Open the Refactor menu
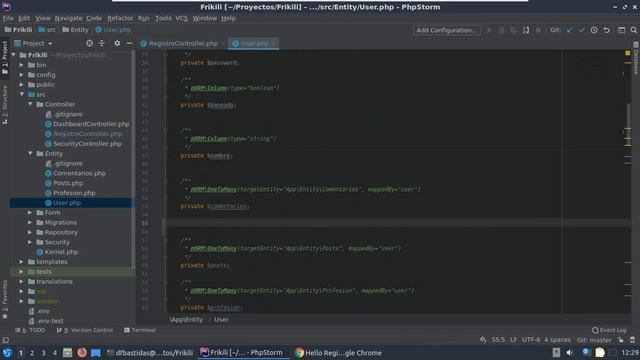640x360 pixels. tap(120, 18)
